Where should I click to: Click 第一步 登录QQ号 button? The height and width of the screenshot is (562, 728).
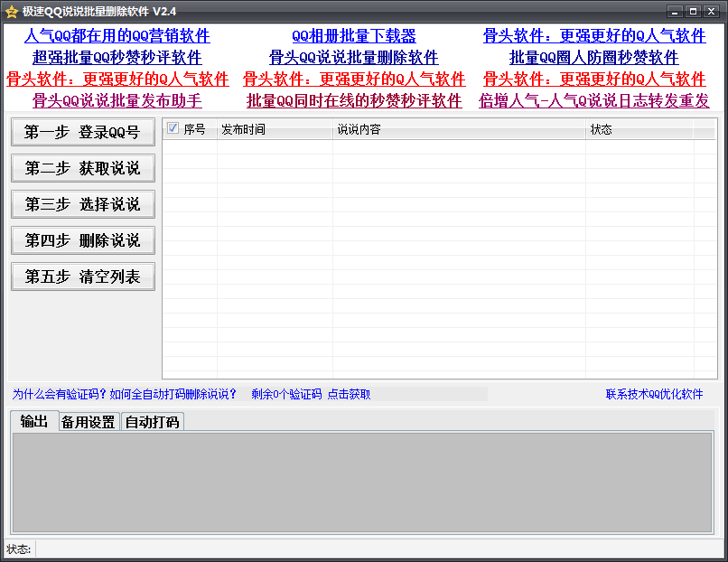pyautogui.click(x=82, y=133)
